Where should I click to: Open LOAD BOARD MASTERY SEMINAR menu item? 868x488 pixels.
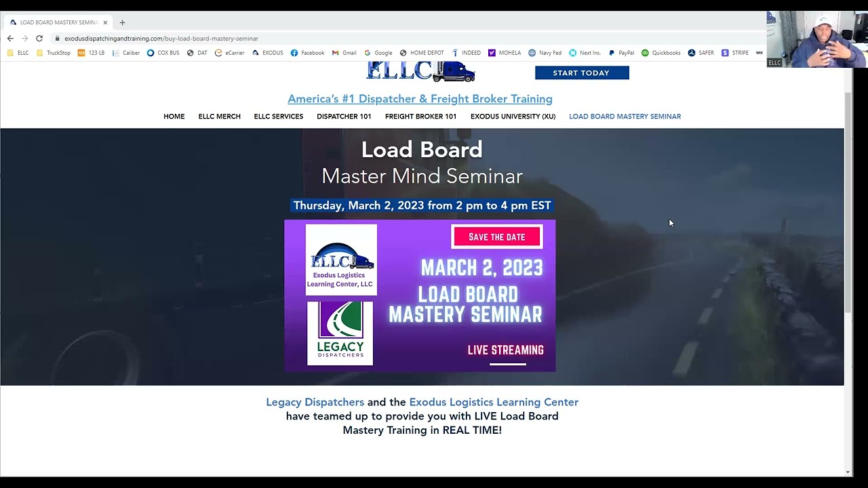click(x=625, y=117)
